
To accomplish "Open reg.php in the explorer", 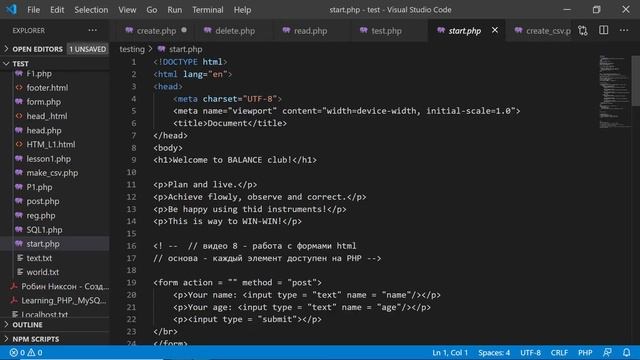I will [41, 216].
